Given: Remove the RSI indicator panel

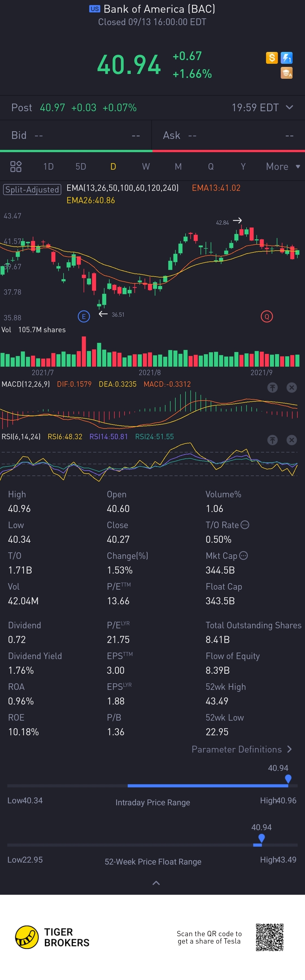Looking at the screenshot, I should [x=291, y=440].
